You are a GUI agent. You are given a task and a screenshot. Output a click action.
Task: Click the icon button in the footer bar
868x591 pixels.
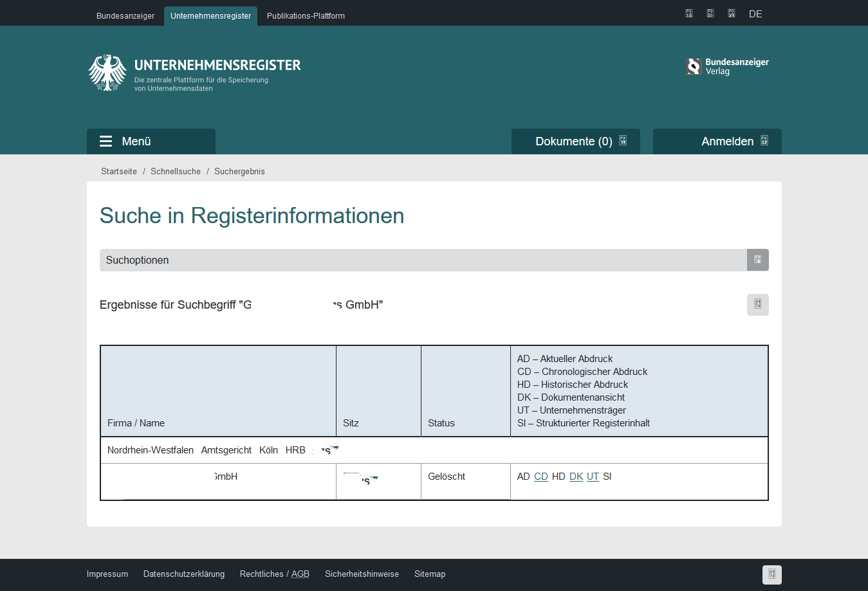point(771,574)
